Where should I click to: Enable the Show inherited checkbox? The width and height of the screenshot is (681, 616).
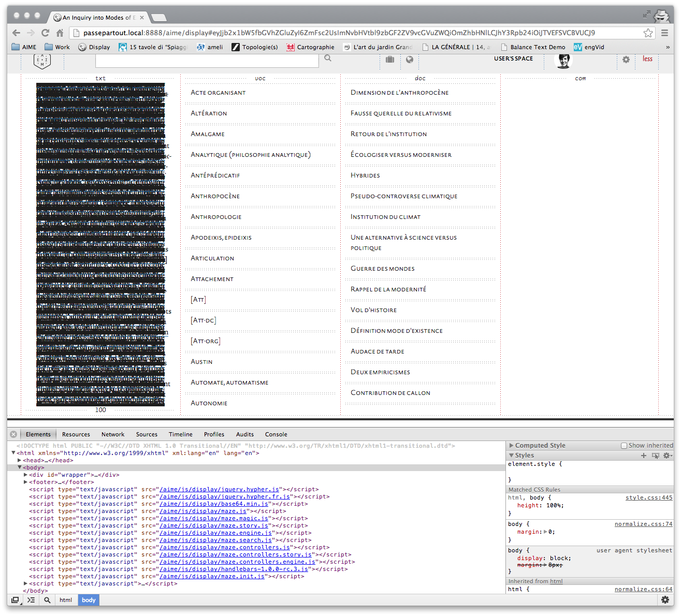click(x=624, y=446)
